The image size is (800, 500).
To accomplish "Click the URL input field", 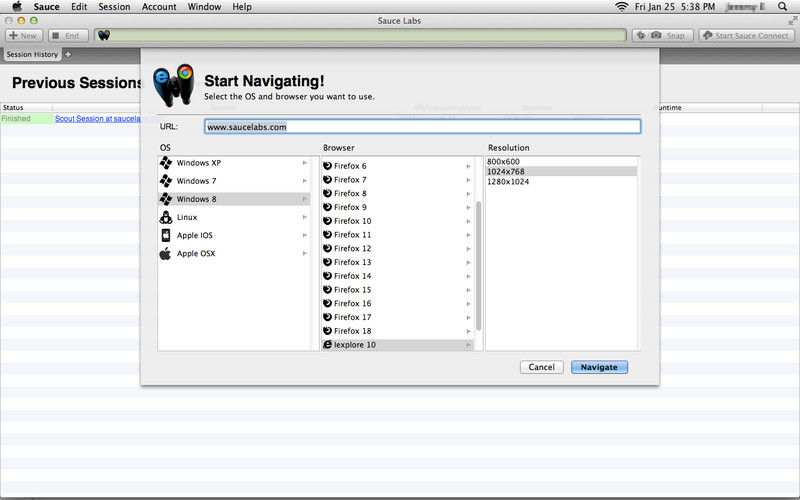I will pyautogui.click(x=422, y=127).
